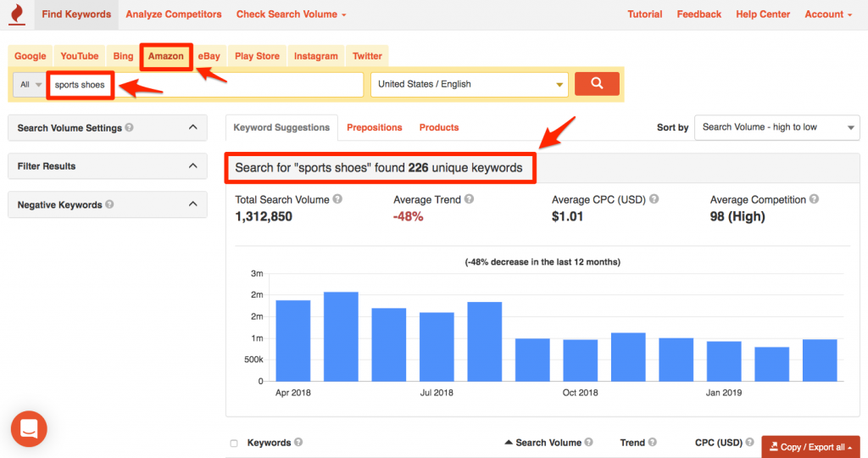This screenshot has height=458, width=868.
Task: Click help icon next to Trend column
Action: pos(653,442)
